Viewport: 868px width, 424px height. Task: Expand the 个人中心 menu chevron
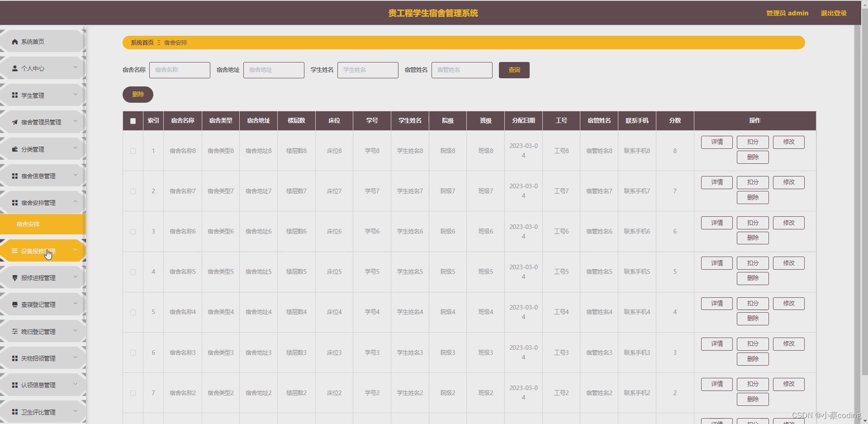pyautogui.click(x=76, y=67)
